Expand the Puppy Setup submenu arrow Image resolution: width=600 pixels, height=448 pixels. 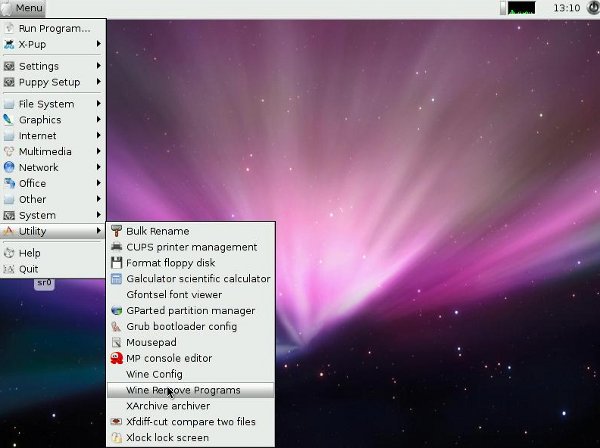(99, 82)
